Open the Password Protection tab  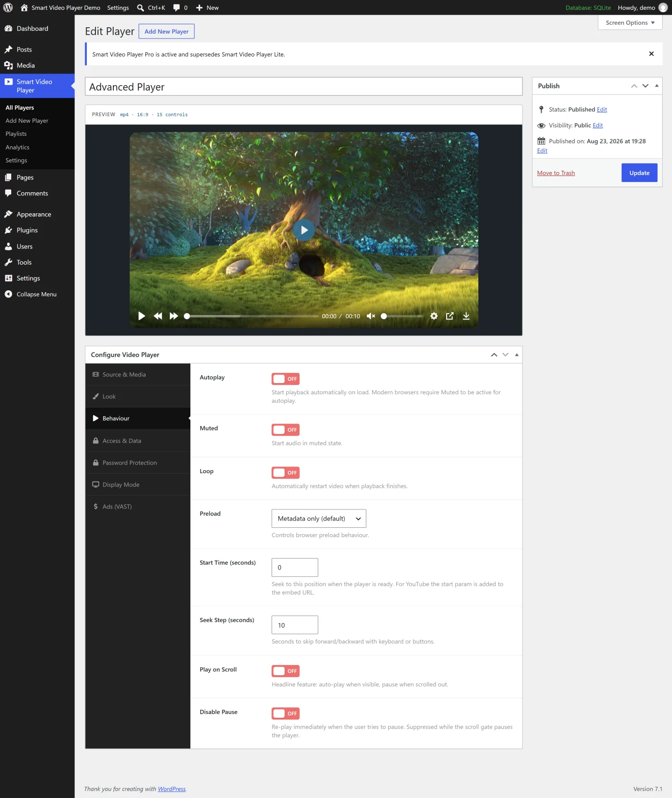(x=138, y=463)
